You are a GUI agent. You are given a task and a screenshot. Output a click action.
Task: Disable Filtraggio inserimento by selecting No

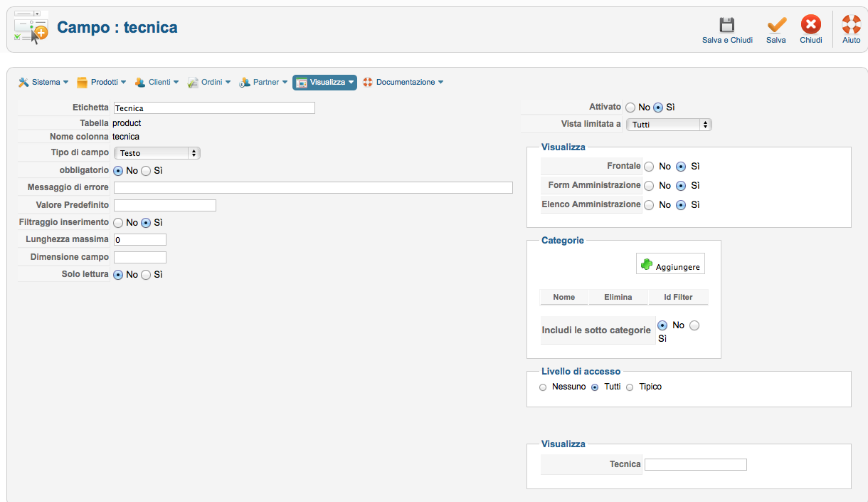pyautogui.click(x=118, y=223)
